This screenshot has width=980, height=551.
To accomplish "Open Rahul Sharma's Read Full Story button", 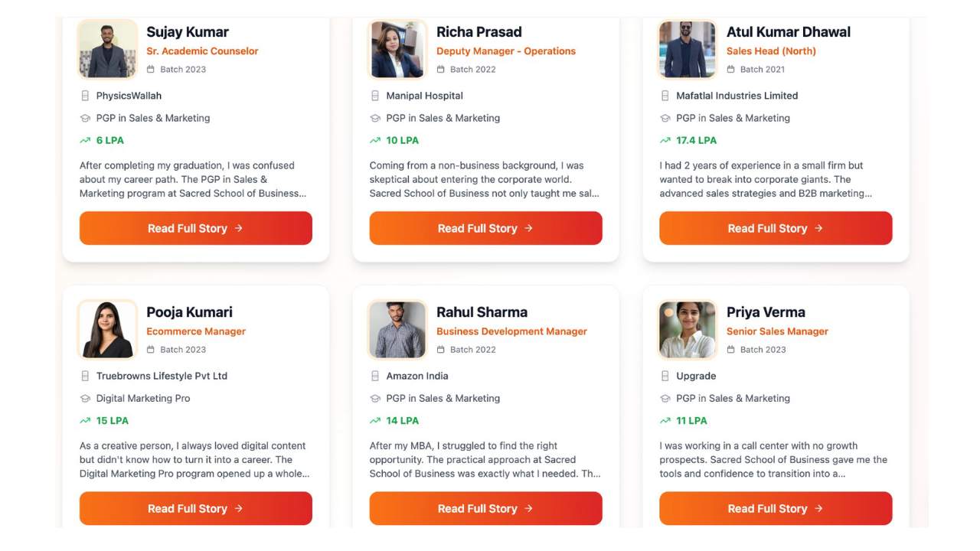I will coord(485,508).
